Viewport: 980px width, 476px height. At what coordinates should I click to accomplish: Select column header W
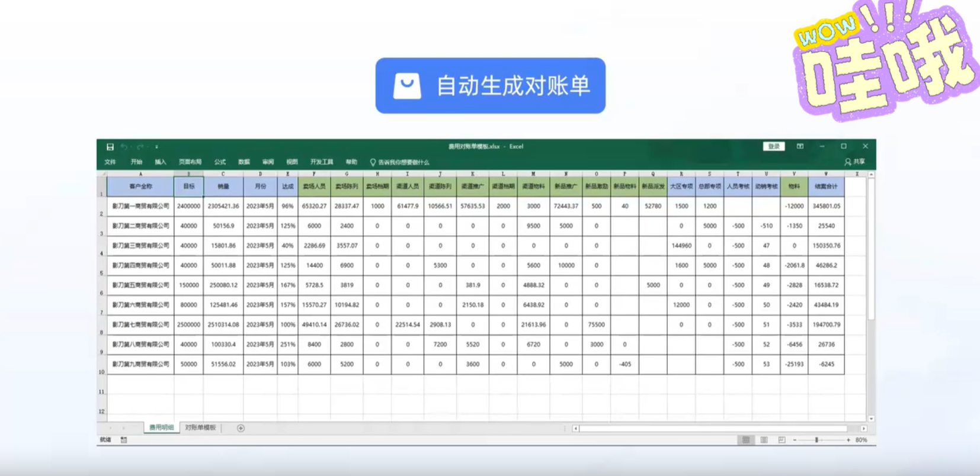coord(826,174)
